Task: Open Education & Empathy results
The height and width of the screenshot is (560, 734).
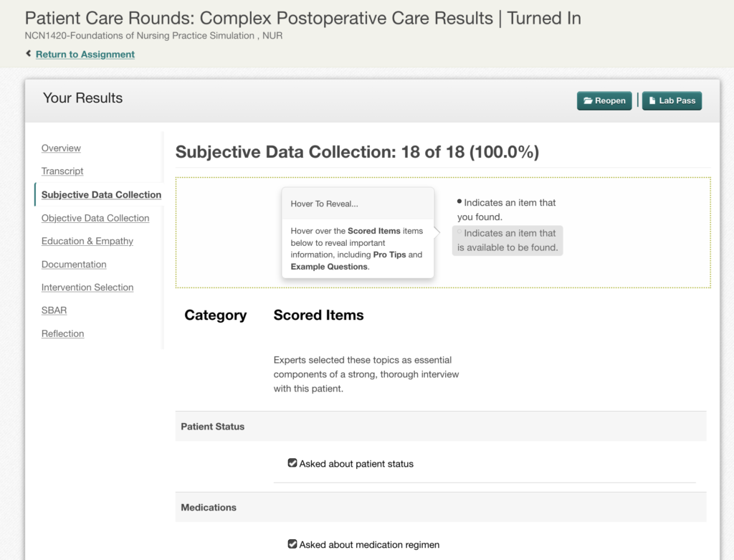Action: point(87,241)
